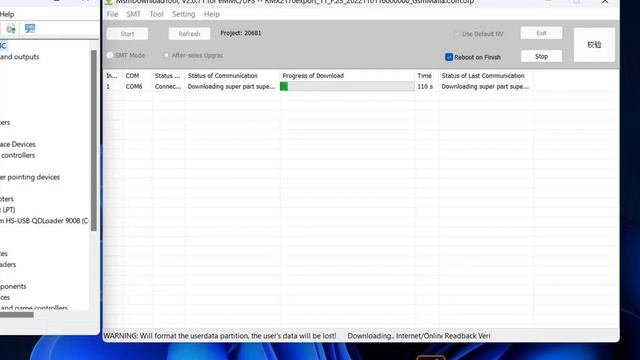Click the In... index column header
The image size is (640, 360).
[x=112, y=76]
